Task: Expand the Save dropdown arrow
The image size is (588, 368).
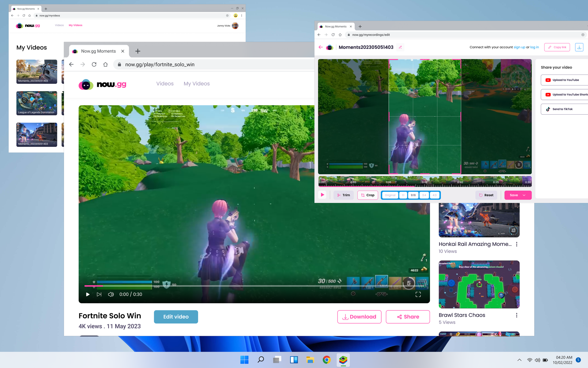Action: point(524,195)
